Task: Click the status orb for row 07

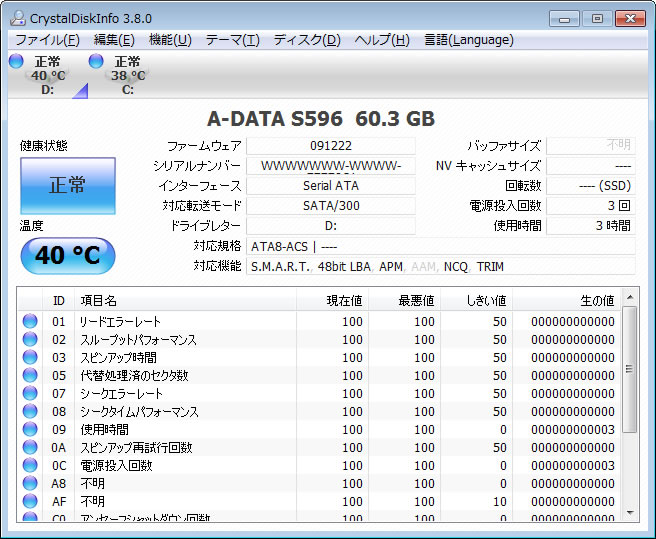Action: click(30, 393)
